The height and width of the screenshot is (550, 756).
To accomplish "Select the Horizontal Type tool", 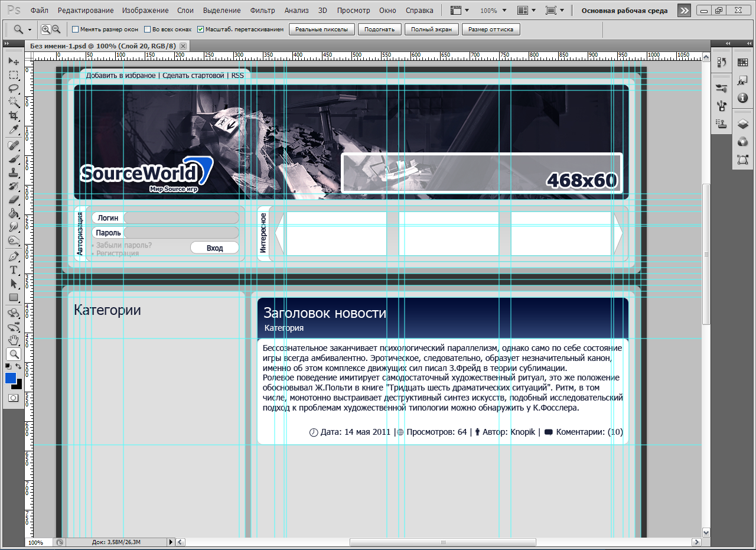I will tap(13, 270).
